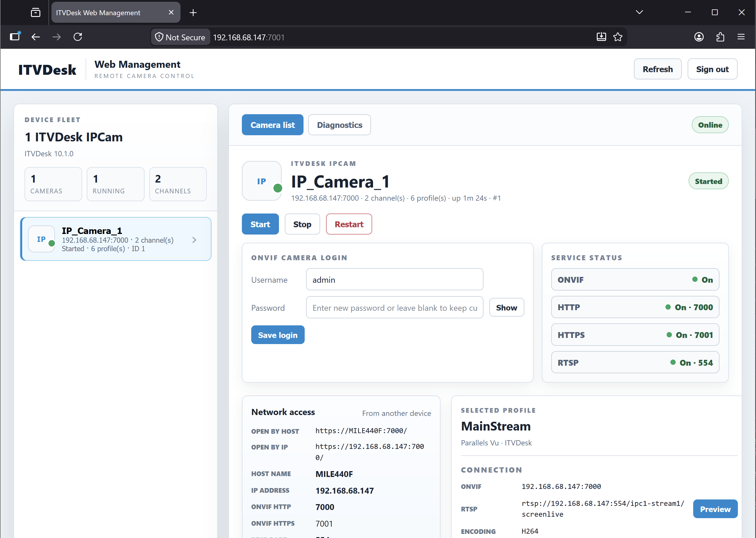Click IP address value 192.168.68.147

point(344,491)
